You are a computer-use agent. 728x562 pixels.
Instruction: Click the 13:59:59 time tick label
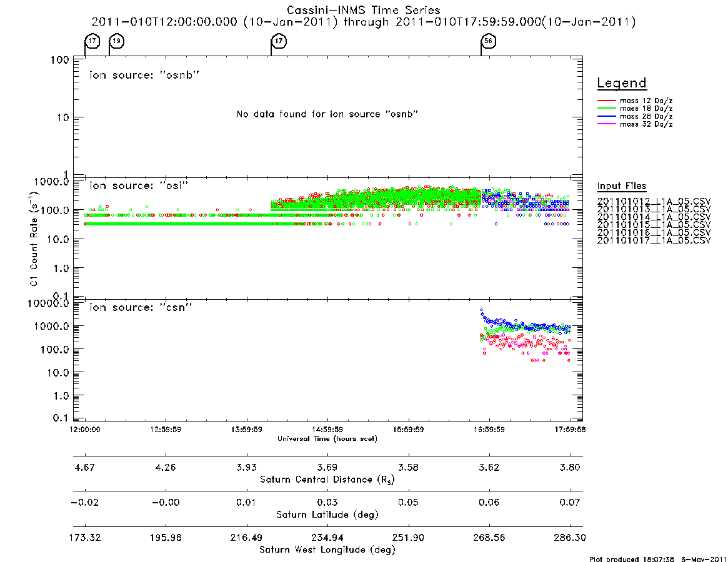[x=247, y=430]
